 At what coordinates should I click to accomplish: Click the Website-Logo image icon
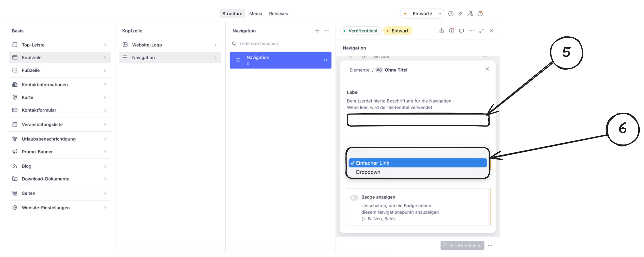125,45
